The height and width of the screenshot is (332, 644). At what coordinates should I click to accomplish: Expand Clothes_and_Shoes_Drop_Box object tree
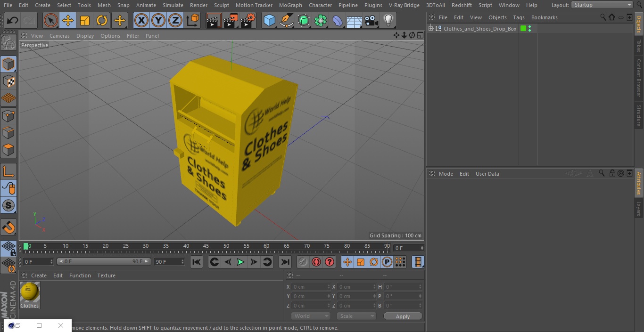[x=431, y=29]
